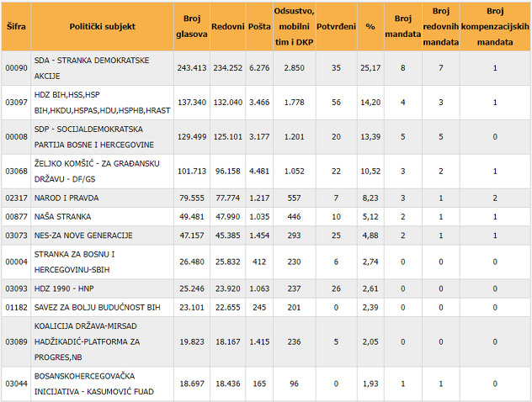This screenshot has height=402, width=532.
Task: Click the 'Šifra' column header
Action: [16, 26]
